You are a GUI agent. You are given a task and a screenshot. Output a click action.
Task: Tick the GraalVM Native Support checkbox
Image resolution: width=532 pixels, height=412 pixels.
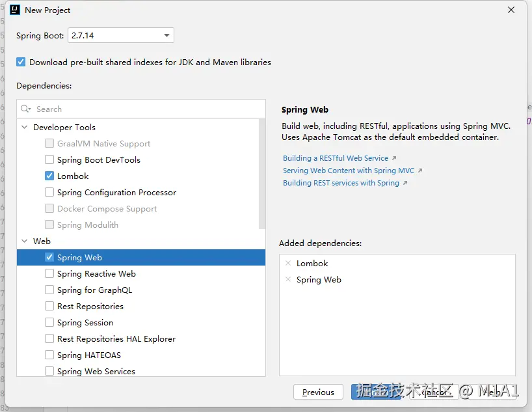(49, 143)
